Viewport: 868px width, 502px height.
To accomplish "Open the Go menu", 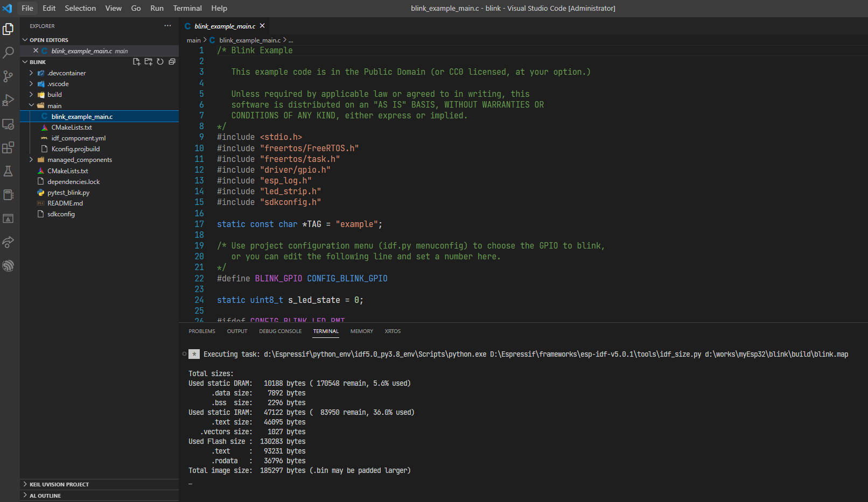I will [x=136, y=8].
